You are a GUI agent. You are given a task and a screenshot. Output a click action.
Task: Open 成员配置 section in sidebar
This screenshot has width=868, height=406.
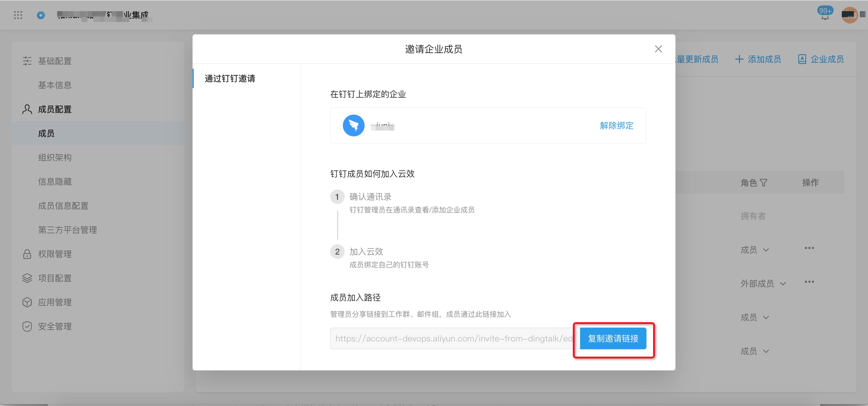click(55, 109)
